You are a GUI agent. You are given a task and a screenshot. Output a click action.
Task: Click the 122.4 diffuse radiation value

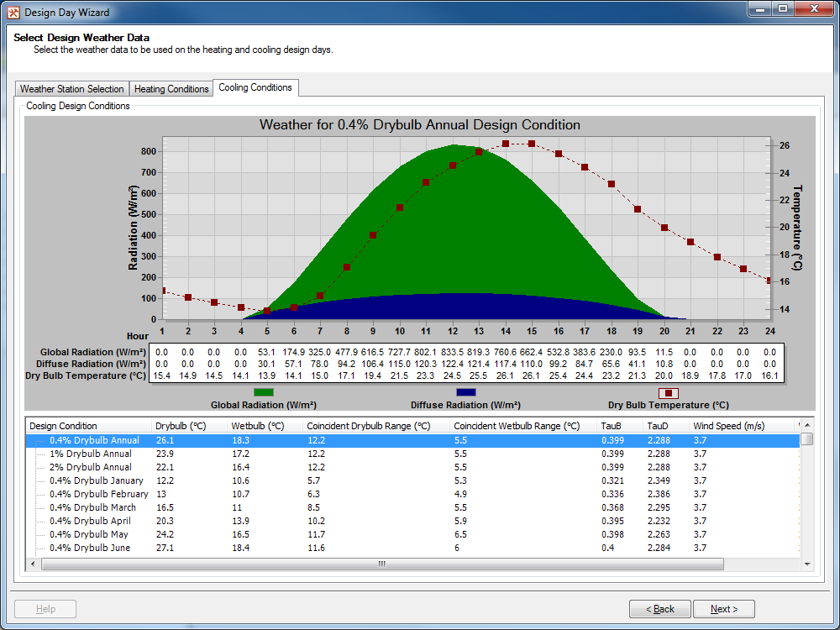pos(452,364)
